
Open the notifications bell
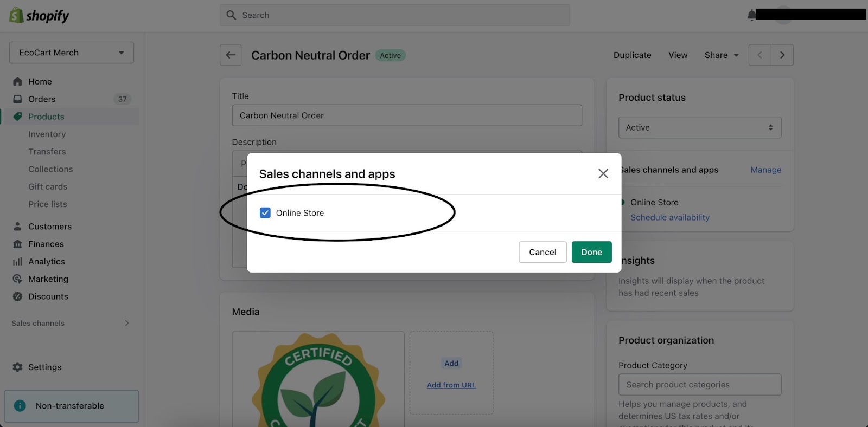[x=751, y=15]
